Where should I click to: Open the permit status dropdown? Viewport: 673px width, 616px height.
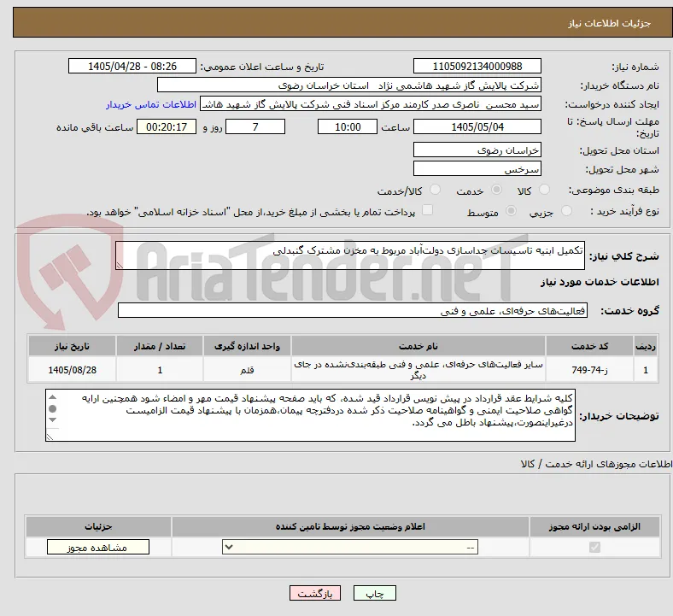click(x=350, y=548)
